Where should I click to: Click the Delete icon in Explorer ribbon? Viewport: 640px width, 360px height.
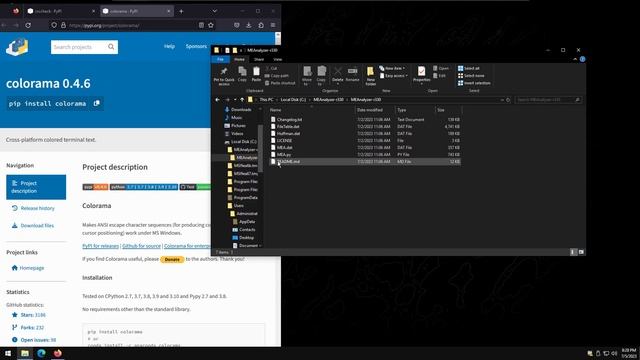pyautogui.click(x=338, y=71)
